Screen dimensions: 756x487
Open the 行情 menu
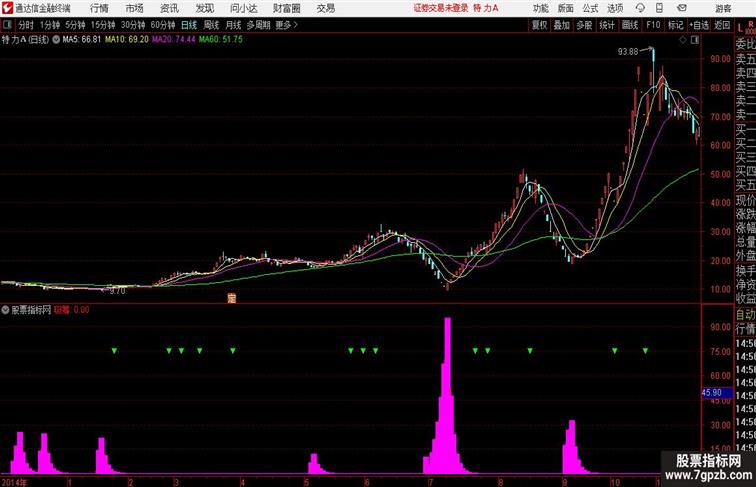pos(99,8)
